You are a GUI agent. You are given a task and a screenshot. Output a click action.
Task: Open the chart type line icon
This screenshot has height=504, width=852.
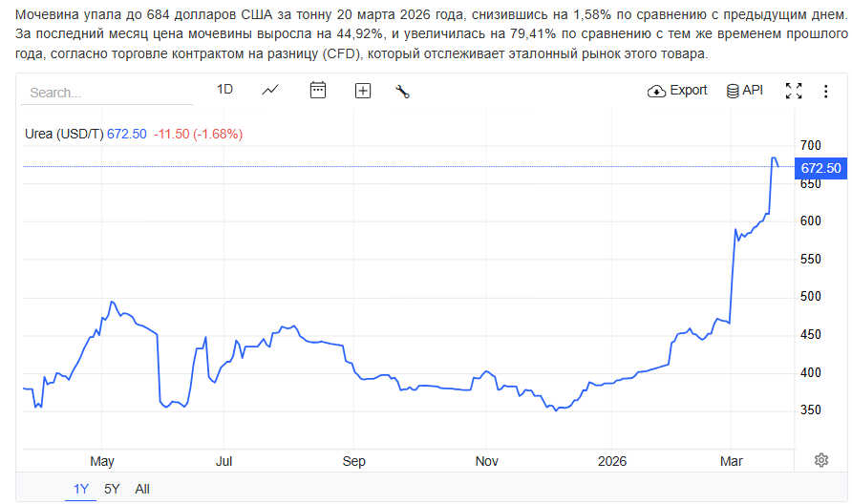click(x=270, y=90)
